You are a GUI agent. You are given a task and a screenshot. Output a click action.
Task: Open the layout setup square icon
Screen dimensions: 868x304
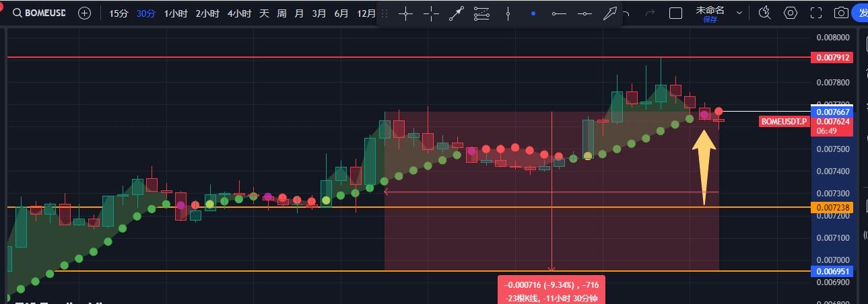pyautogui.click(x=675, y=13)
